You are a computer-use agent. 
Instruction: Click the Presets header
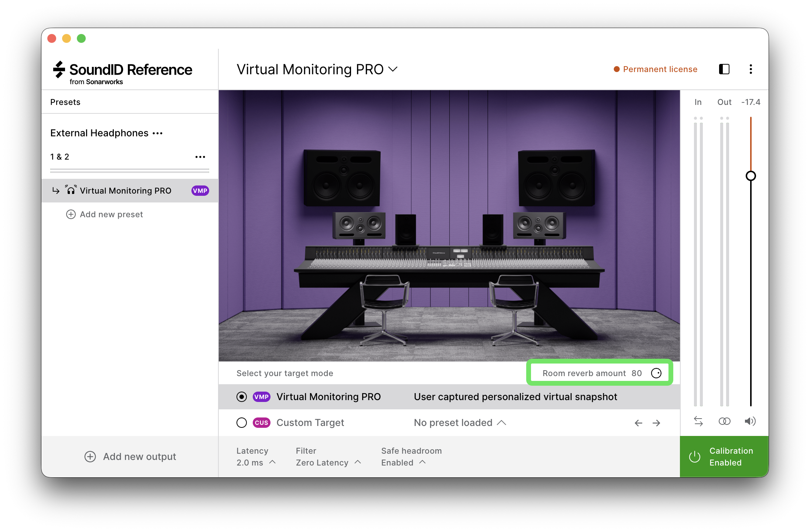click(65, 102)
